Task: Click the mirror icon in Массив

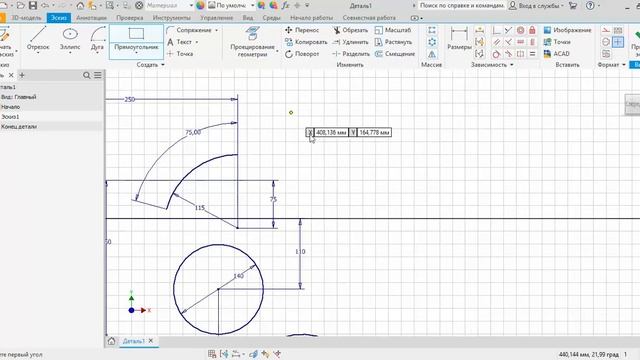Action: pos(432,54)
